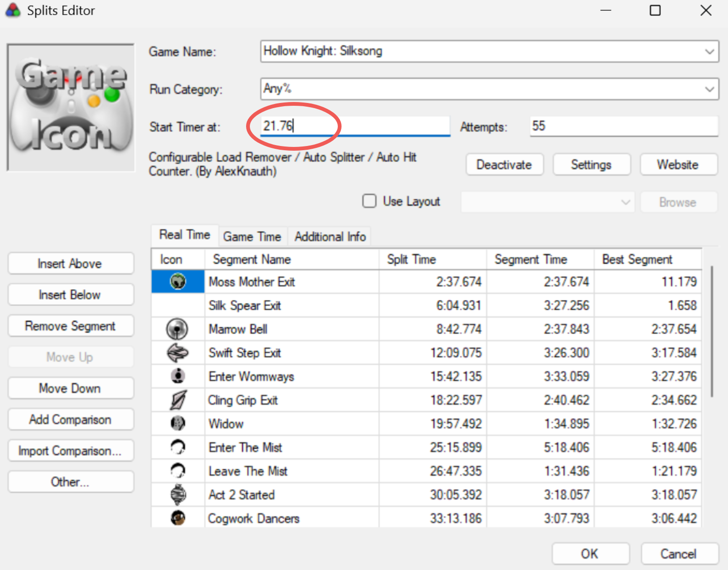Select the Cogwork Dancers segment icon
This screenshot has height=570, width=728.
[x=178, y=518]
